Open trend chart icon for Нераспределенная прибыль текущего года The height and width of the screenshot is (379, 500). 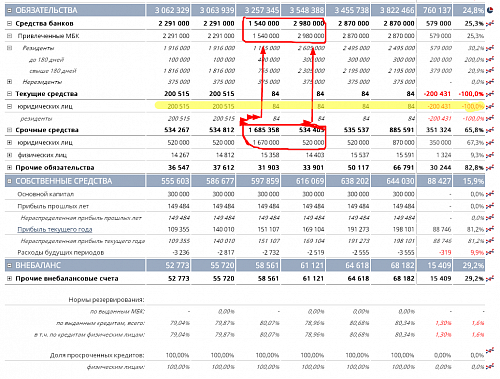(490, 241)
